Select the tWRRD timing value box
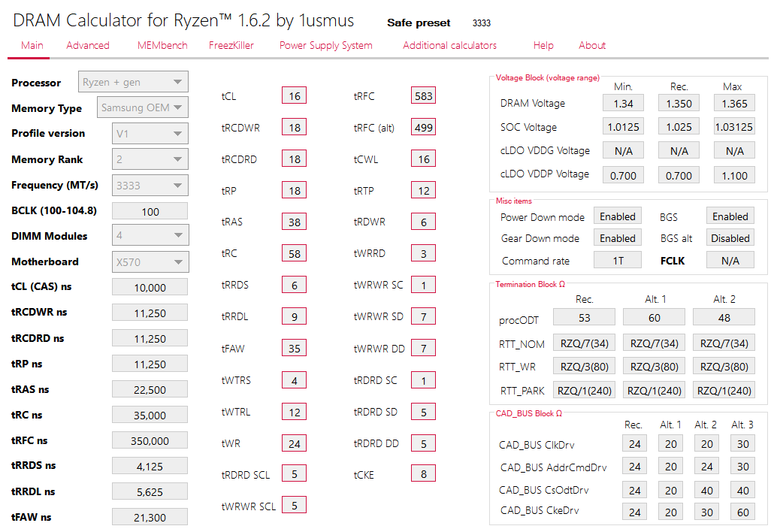The image size is (774, 532). coord(424,254)
